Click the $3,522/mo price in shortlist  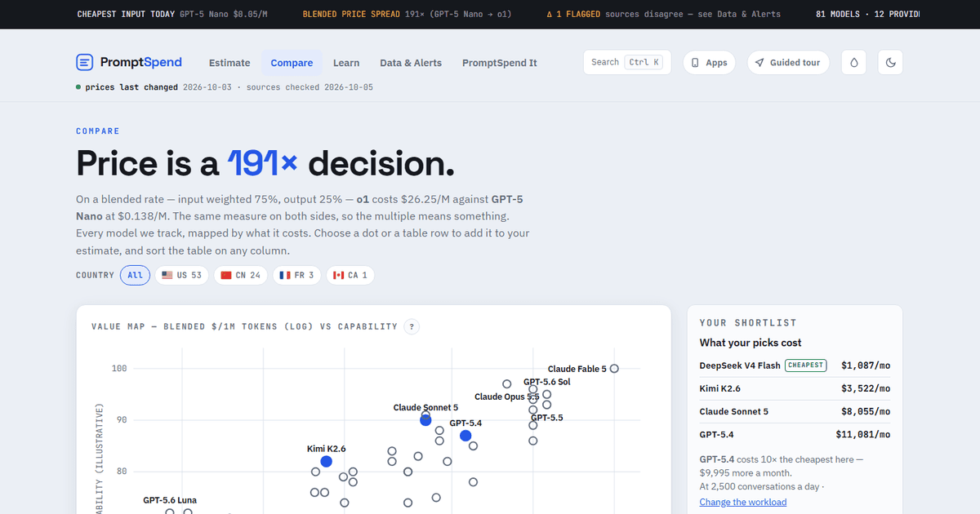coord(866,389)
